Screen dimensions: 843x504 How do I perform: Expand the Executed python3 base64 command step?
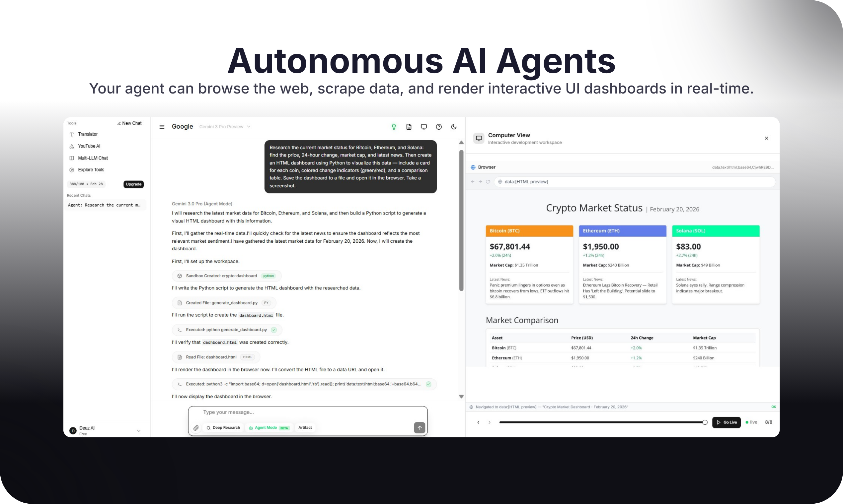coord(304,384)
